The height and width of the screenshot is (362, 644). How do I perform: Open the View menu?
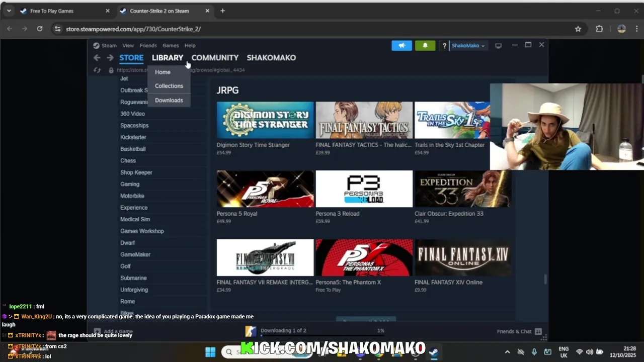[128, 45]
